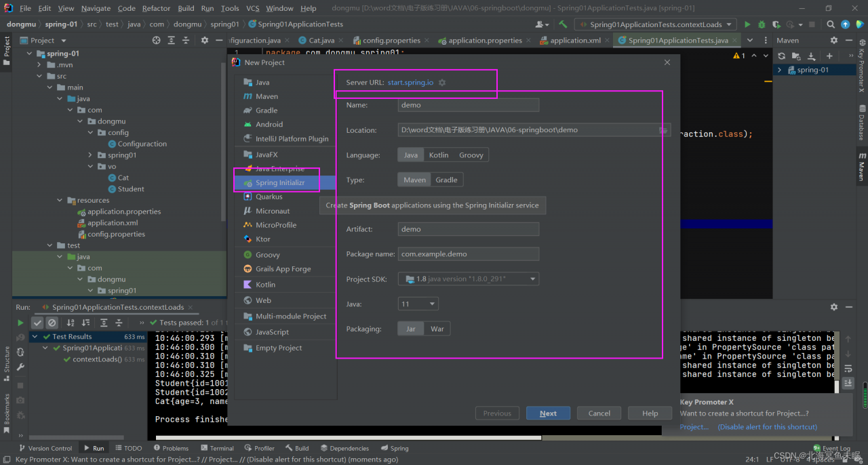This screenshot has height=465, width=868.
Task: Click wrench settings icon in Run panel
Action: 20,366
